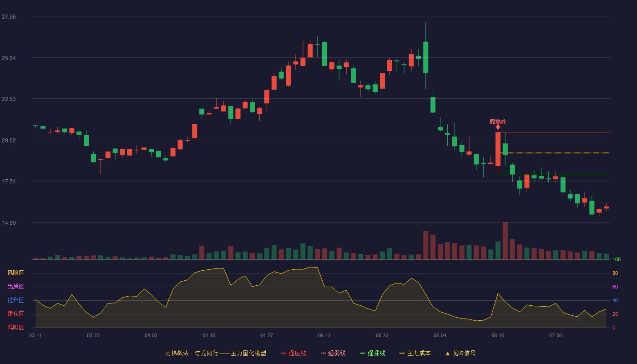Click the red 强压线 horizontal resistance line
This screenshot has width=637, height=364.
pos(555,132)
